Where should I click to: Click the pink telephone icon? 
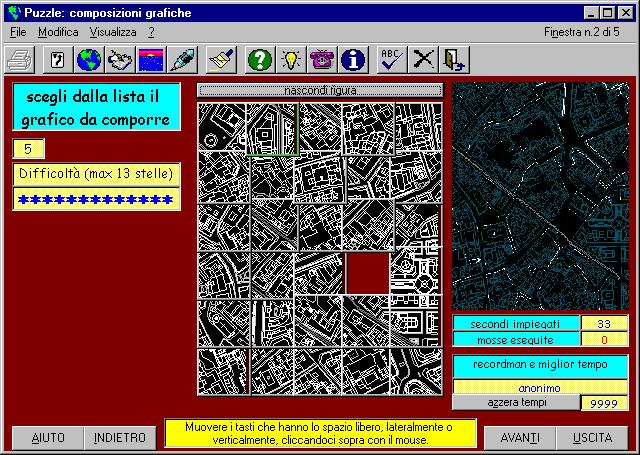tap(321, 60)
